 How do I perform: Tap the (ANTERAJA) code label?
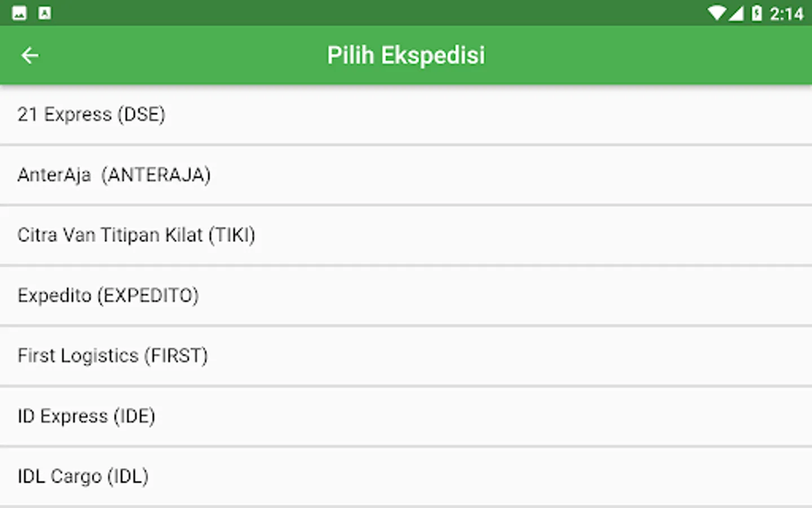[x=156, y=175]
